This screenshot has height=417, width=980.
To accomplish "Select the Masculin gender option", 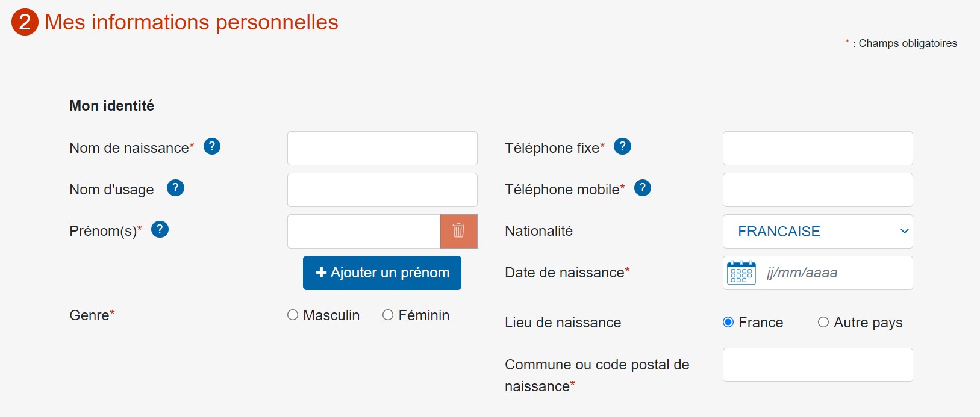I will tap(293, 315).
